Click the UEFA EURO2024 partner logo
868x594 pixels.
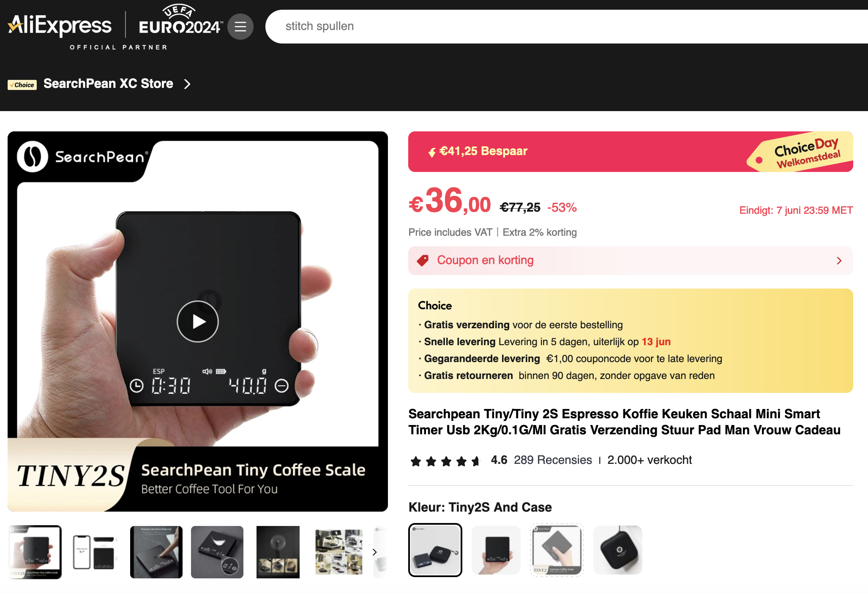tap(180, 20)
